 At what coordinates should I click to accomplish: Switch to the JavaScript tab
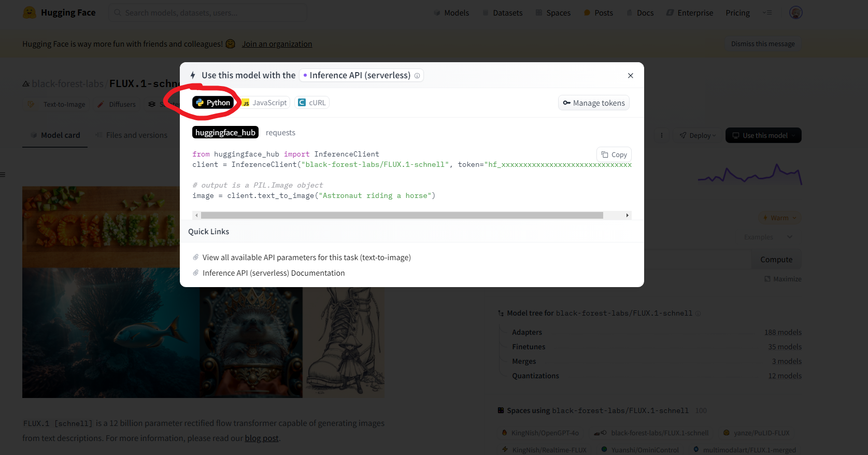coord(264,103)
